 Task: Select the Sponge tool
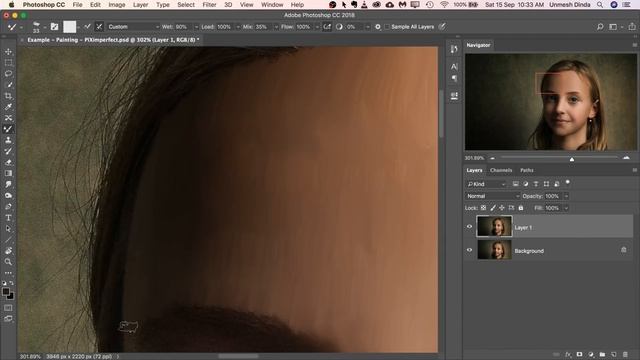point(8,196)
